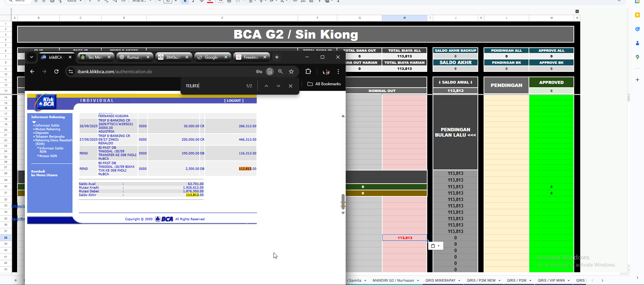Screen dimensions: 644x285
Task: Open QRIS / VIP MNN tab arrow
Action: click(568, 281)
